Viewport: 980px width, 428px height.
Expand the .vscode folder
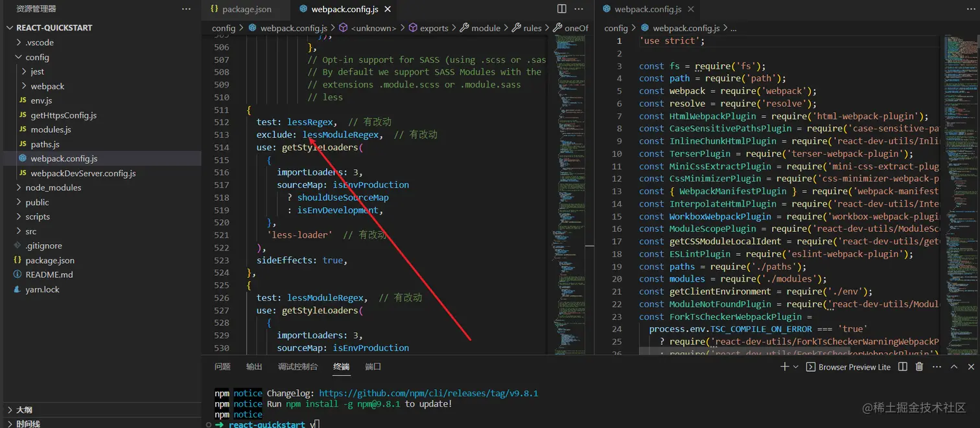click(x=18, y=43)
